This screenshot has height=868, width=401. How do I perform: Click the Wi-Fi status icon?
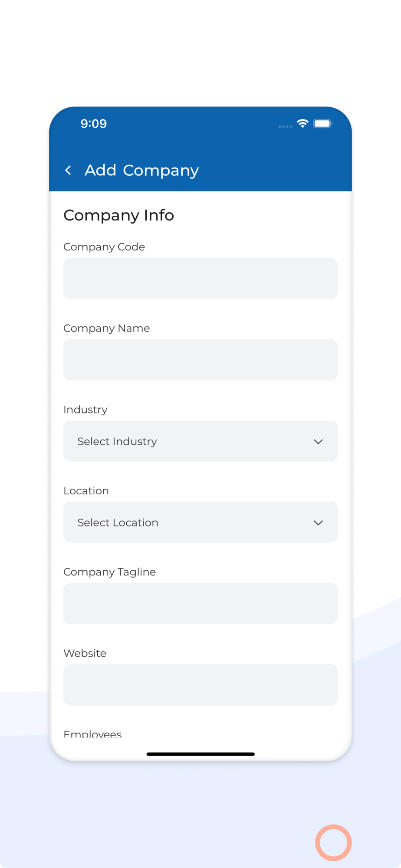302,124
